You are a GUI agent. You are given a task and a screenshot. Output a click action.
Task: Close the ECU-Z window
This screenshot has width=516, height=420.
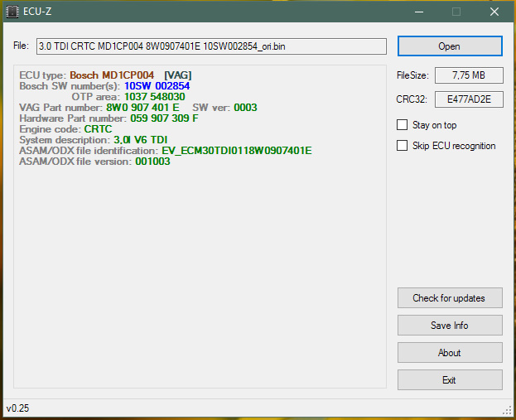(494, 12)
